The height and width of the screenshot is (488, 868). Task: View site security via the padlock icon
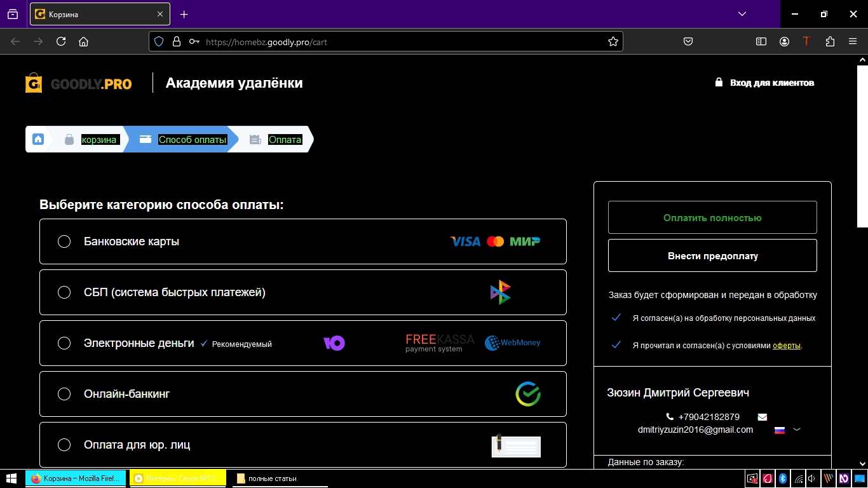pyautogui.click(x=177, y=41)
